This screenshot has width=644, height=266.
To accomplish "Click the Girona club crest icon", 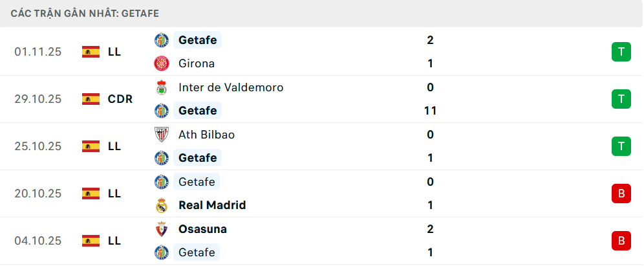I will [161, 63].
